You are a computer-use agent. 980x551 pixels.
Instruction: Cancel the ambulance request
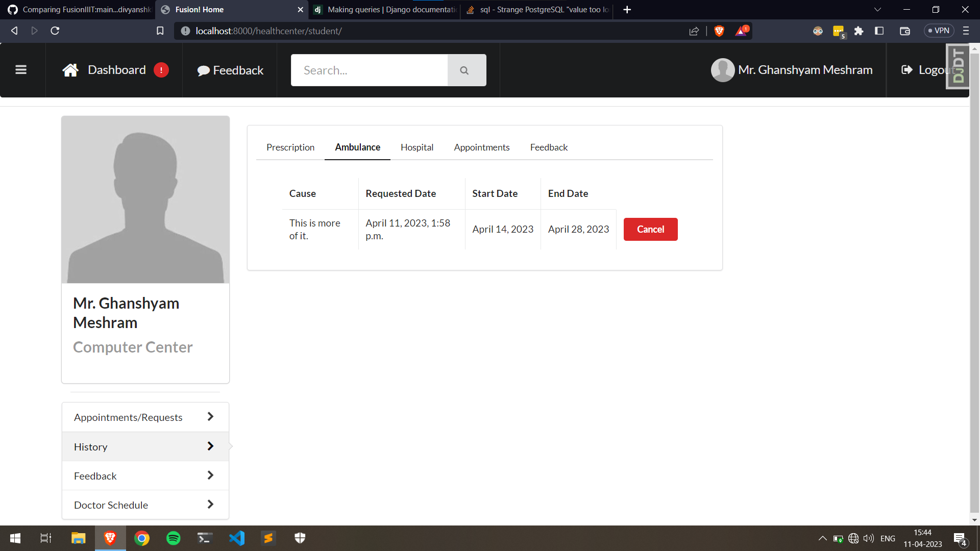[650, 230]
